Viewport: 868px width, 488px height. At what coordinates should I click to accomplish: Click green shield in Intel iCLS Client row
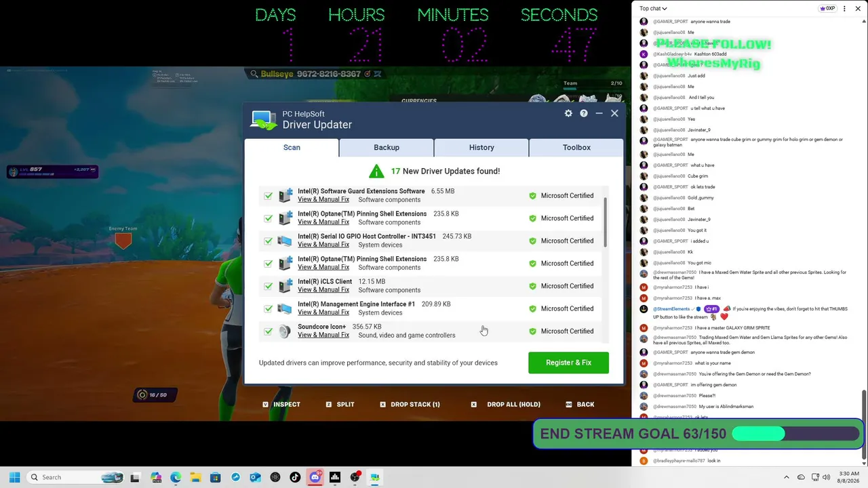[x=532, y=286]
